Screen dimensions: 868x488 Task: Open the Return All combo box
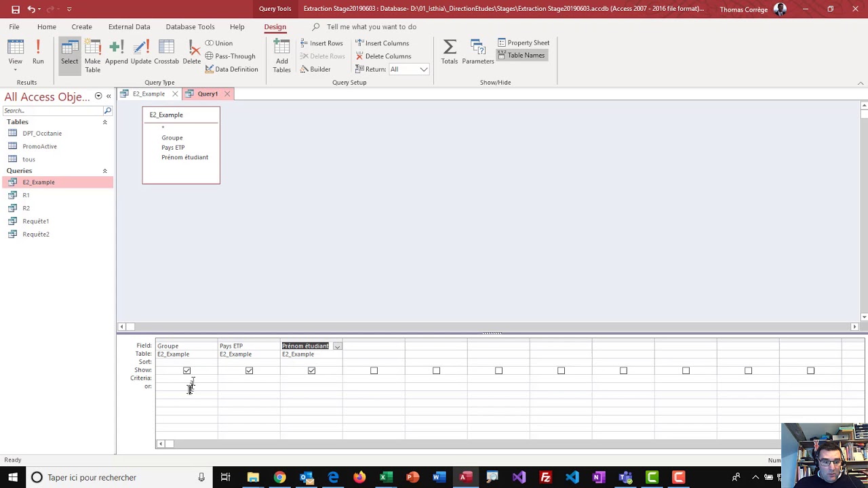coord(409,69)
